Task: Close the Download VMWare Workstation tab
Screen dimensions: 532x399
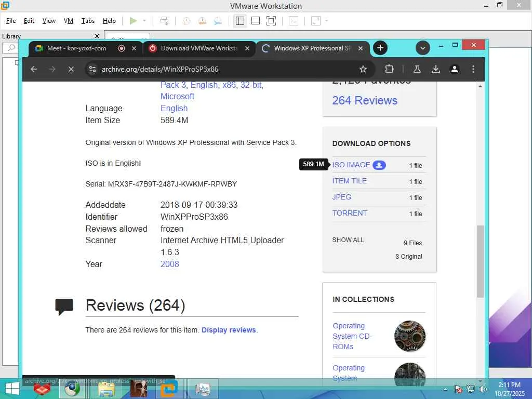Action: pyautogui.click(x=247, y=48)
